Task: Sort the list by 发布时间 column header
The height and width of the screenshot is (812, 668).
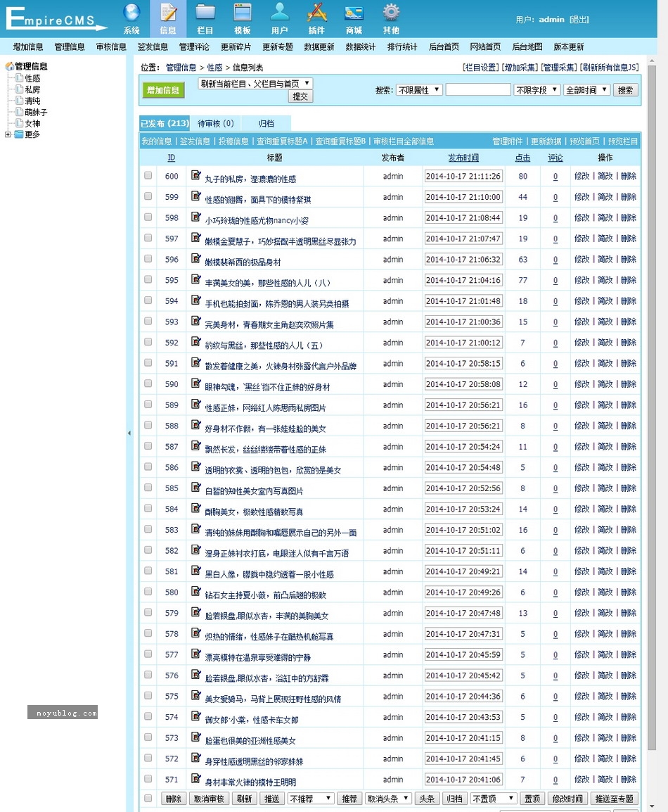Action: click(463, 158)
